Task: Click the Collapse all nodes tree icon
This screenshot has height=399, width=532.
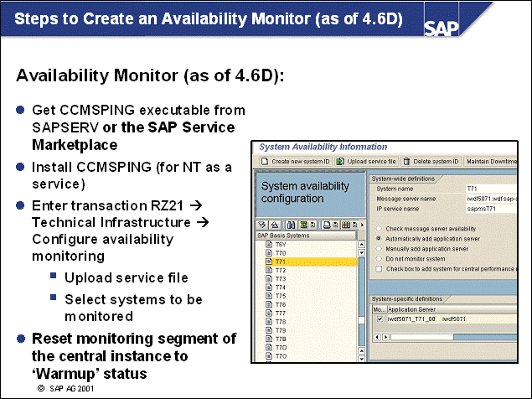Action: point(272,225)
